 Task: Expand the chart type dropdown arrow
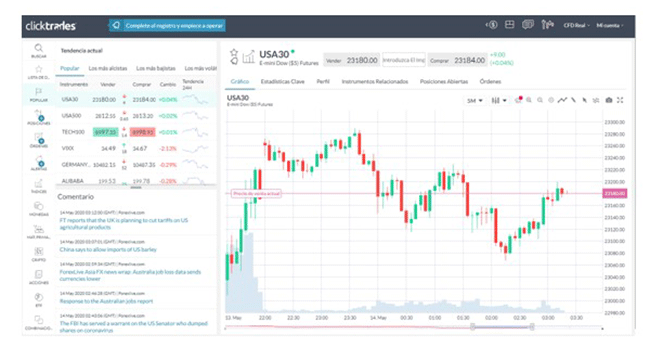point(504,100)
